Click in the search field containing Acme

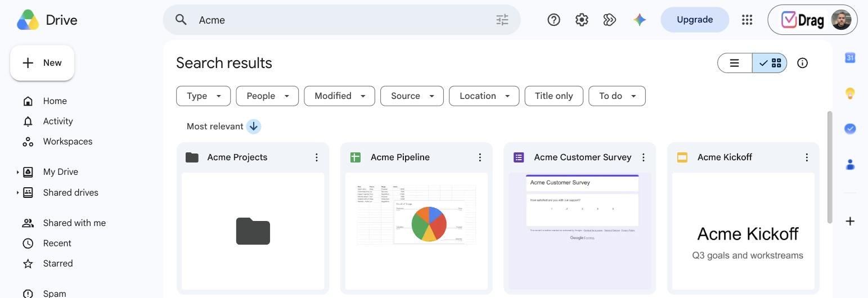coord(342,20)
